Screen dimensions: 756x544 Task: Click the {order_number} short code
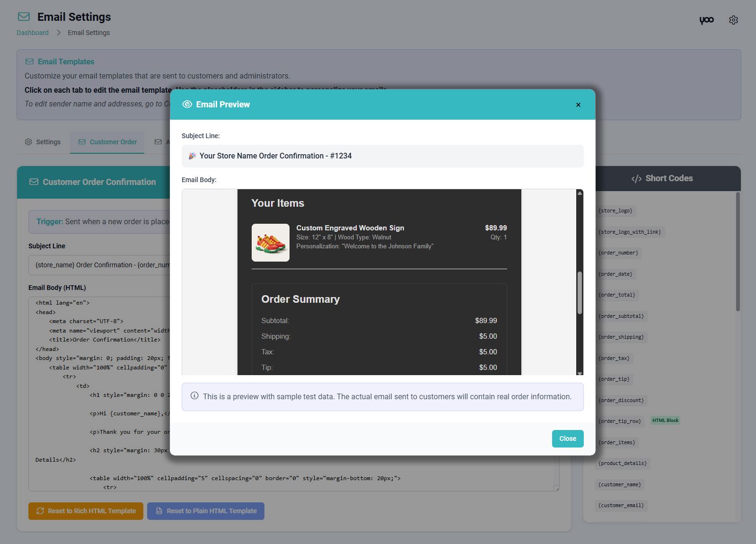(618, 253)
